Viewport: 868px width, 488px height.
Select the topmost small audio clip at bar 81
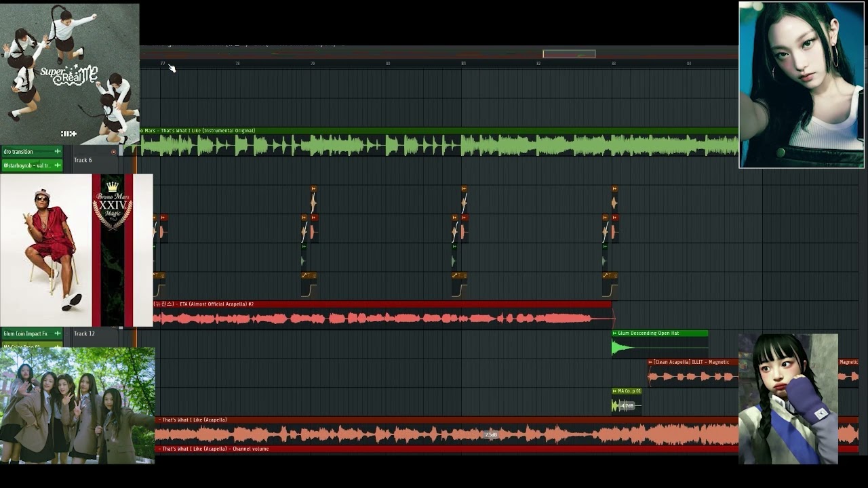(x=464, y=199)
